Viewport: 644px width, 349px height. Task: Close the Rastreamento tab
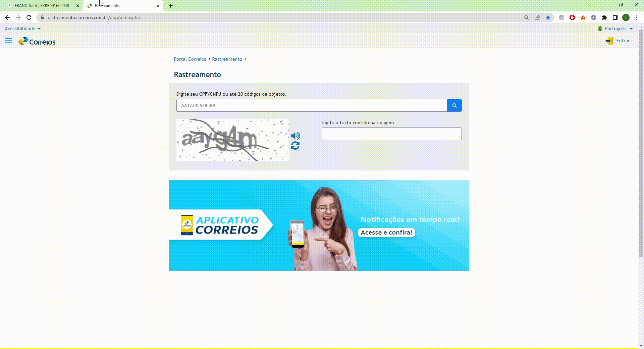coord(158,6)
